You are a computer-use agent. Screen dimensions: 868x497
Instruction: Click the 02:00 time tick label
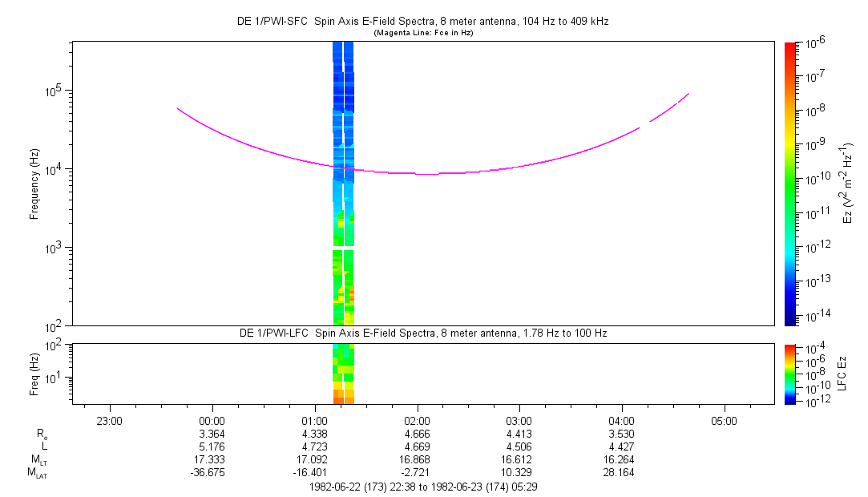click(x=417, y=420)
